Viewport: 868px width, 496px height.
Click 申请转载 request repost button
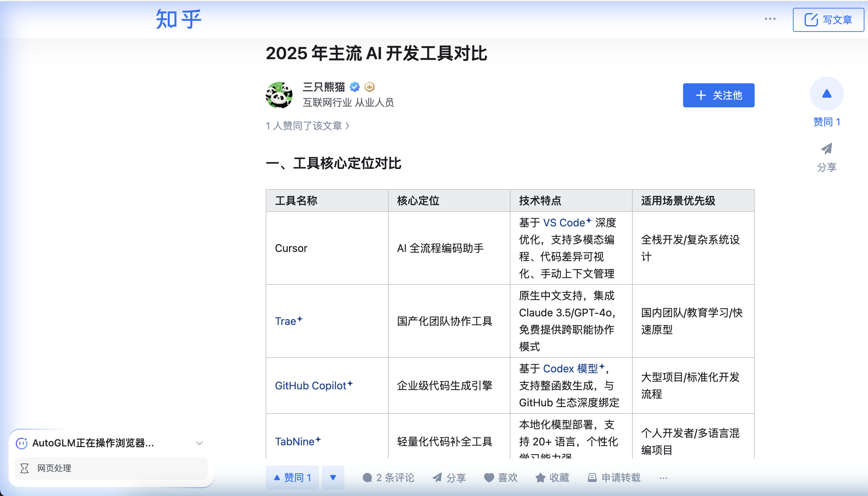point(614,478)
